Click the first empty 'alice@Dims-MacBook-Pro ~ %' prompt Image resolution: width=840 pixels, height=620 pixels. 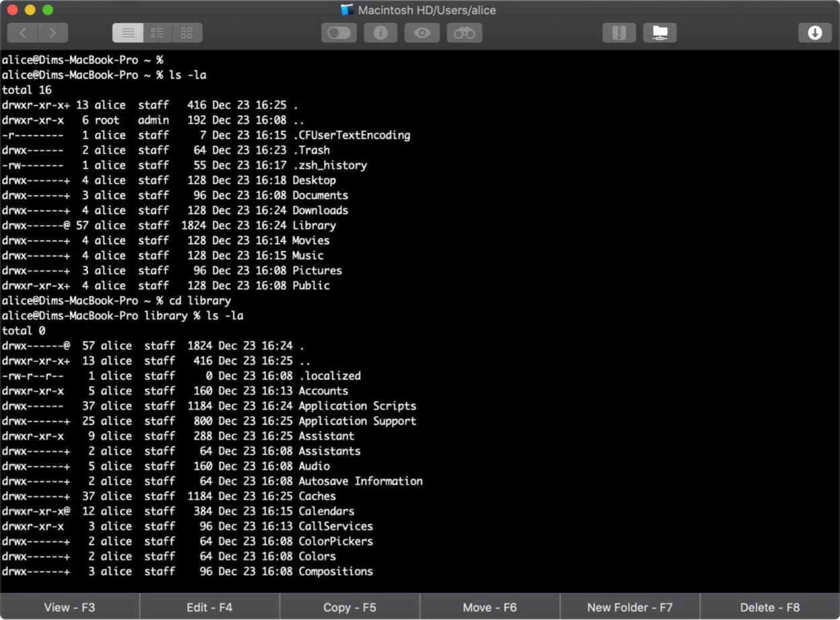(82, 60)
